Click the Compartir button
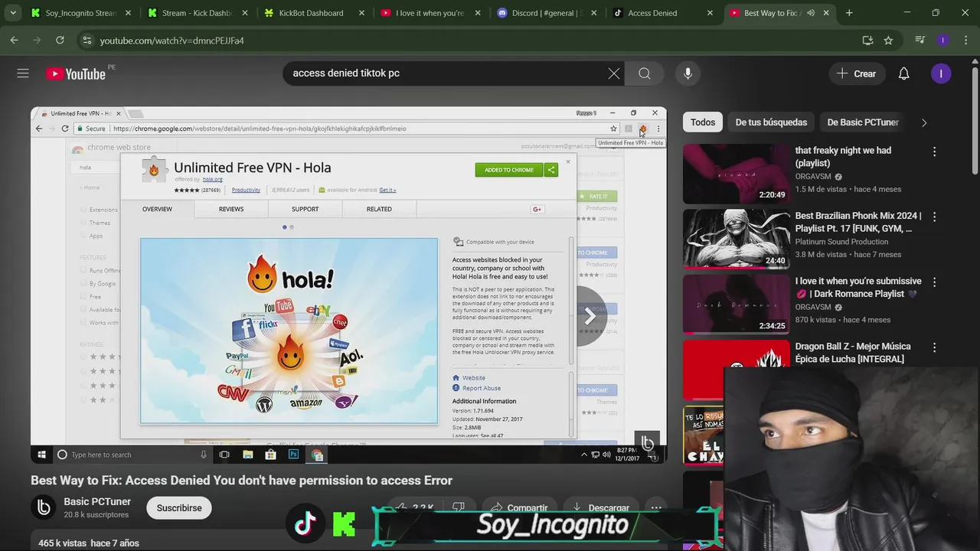The image size is (980, 551). 518,507
